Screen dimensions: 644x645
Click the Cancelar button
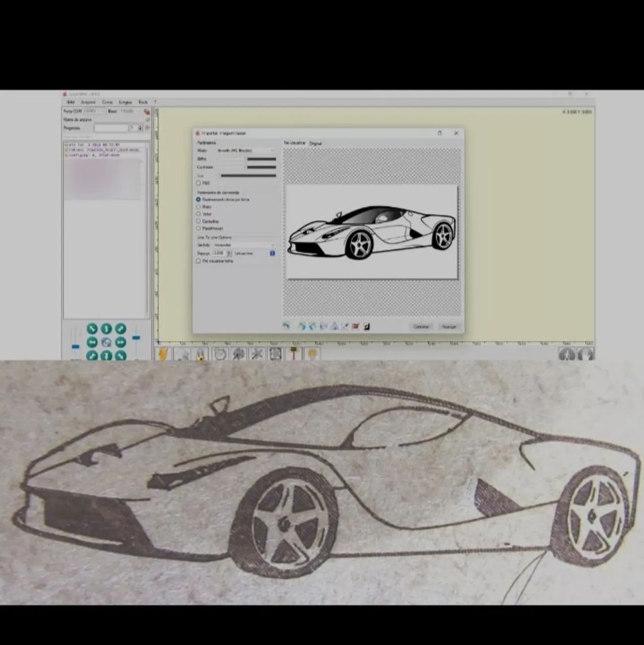(x=421, y=327)
